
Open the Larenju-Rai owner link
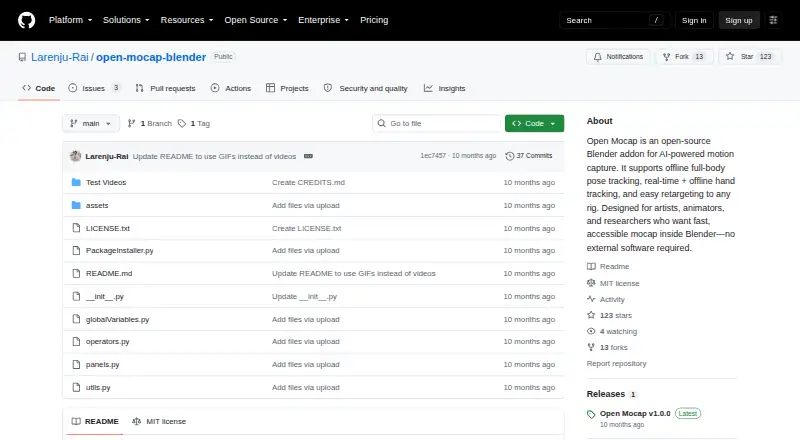pyautogui.click(x=60, y=57)
